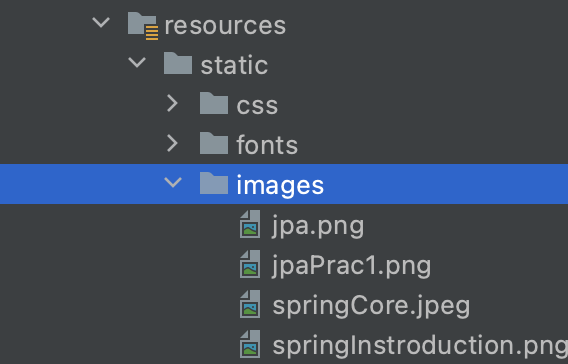Viewport: 568px width, 364px height.
Task: Collapse the images folder chevron
Action: (x=173, y=182)
